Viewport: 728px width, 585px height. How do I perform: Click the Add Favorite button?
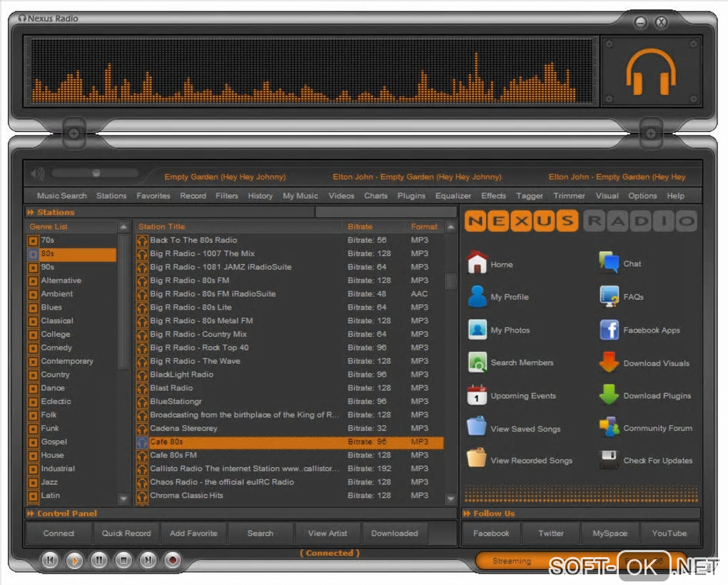coord(193,534)
